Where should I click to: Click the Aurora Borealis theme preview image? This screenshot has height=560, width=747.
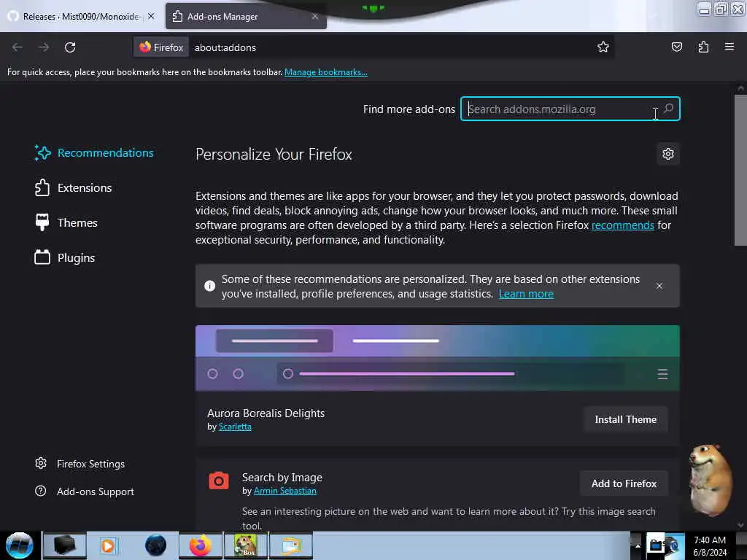pyautogui.click(x=438, y=358)
